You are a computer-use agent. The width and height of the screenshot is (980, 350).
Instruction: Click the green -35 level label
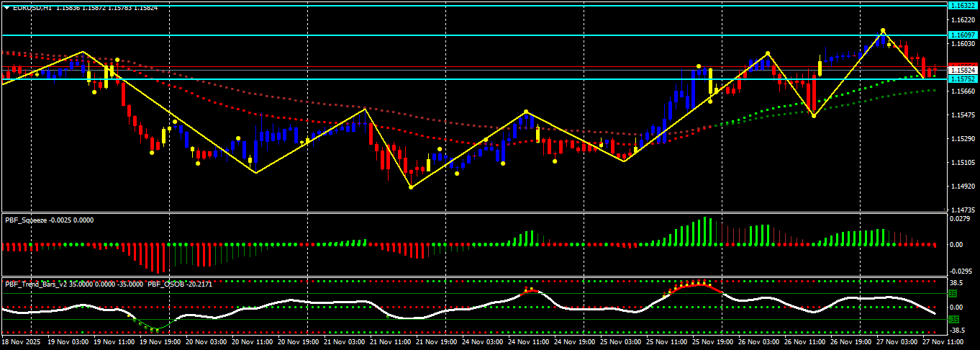click(x=954, y=319)
